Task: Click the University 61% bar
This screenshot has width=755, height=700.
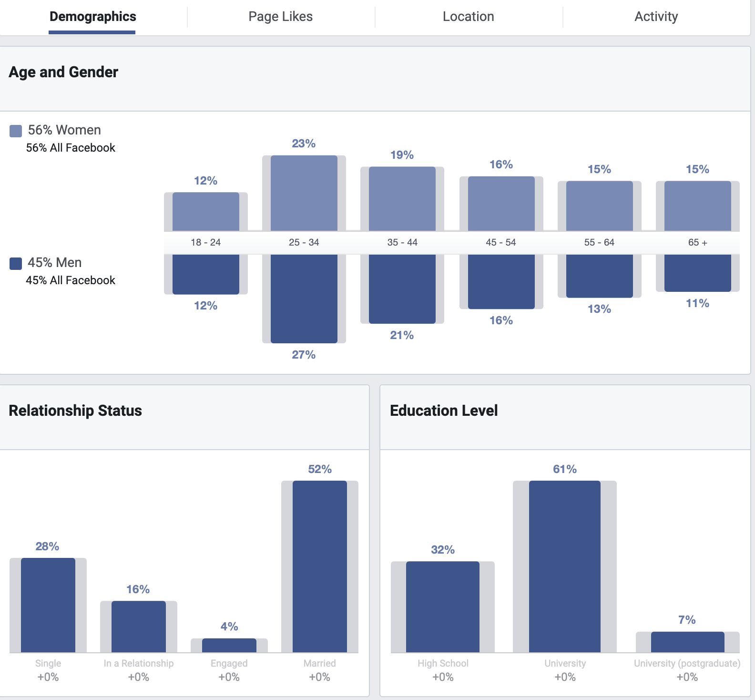Action: [x=565, y=566]
